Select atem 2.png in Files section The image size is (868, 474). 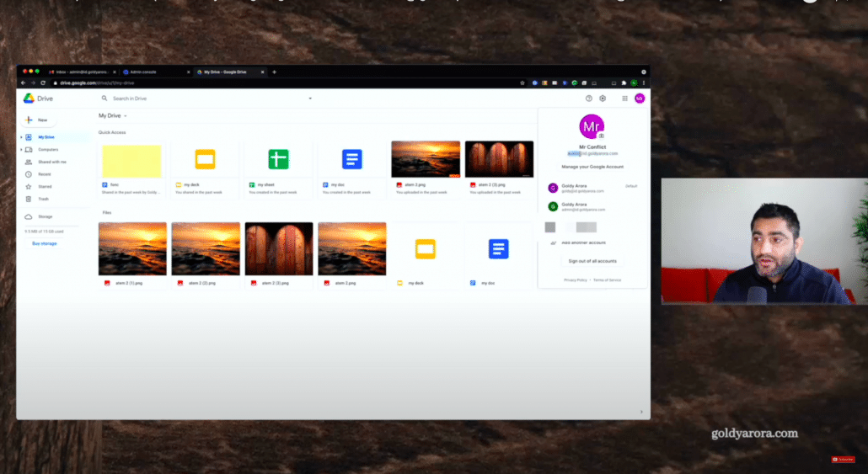coord(352,255)
